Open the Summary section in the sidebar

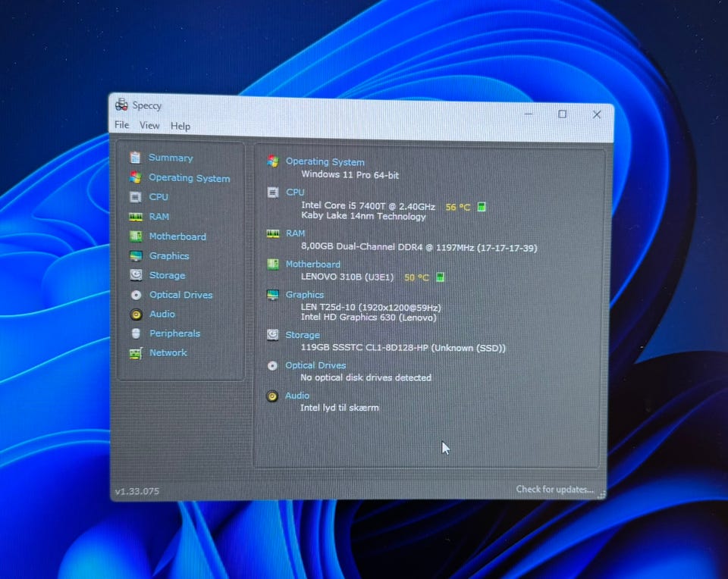coord(170,158)
